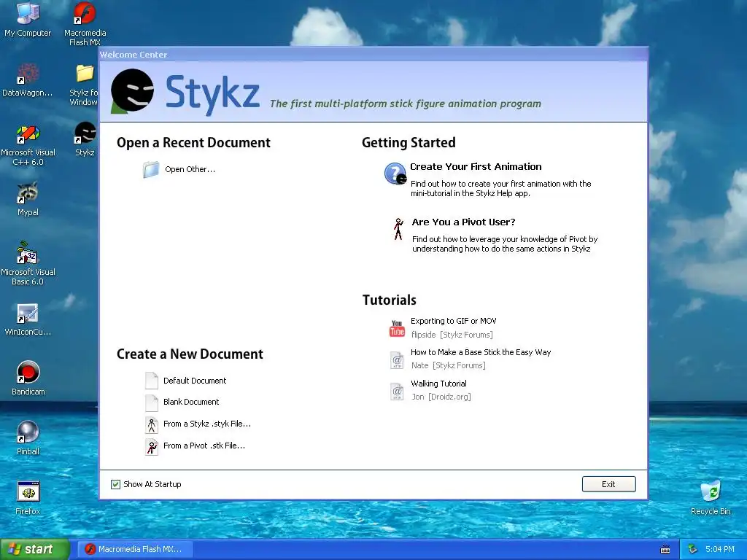This screenshot has width=747, height=560.
Task: Select the Macromedia Flash MX desktop icon
Action: [85, 13]
